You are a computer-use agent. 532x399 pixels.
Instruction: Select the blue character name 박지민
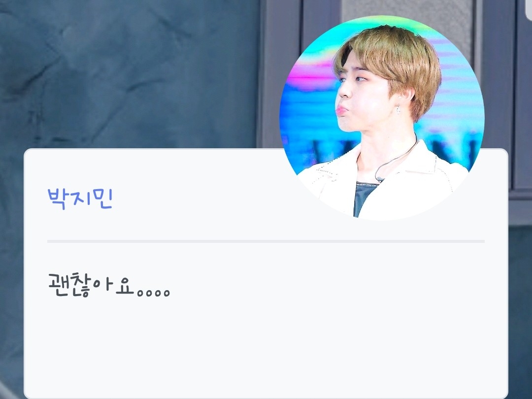(80, 199)
